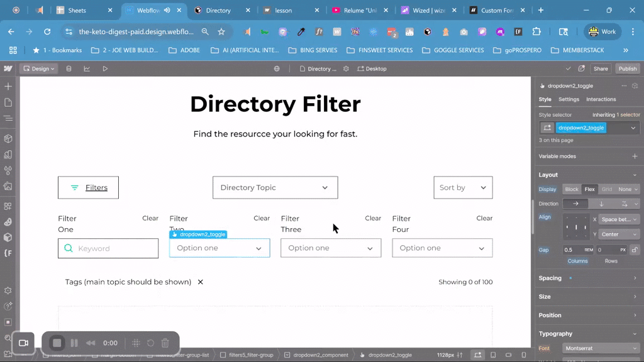
Task: Open page settings gear next to Directory
Action: (x=346, y=69)
